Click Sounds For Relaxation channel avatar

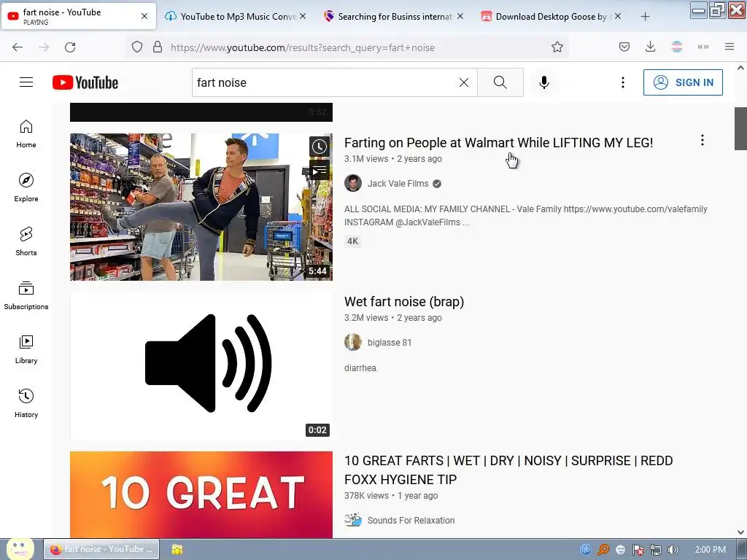353,520
